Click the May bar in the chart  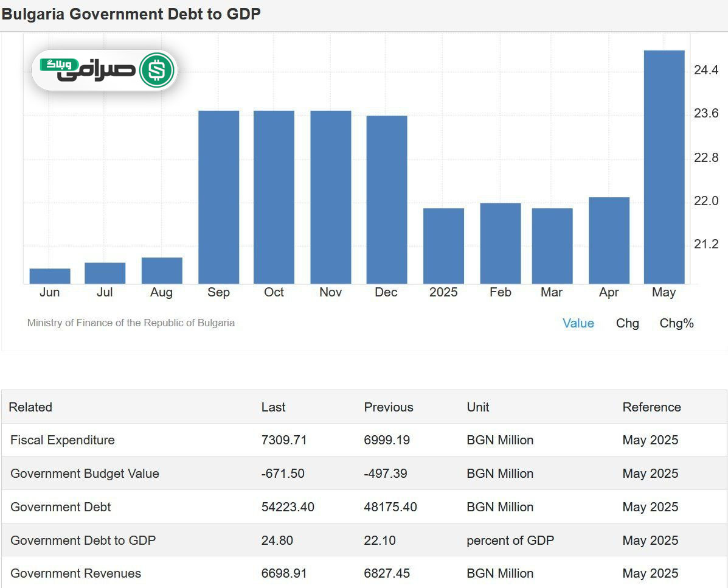click(x=664, y=167)
